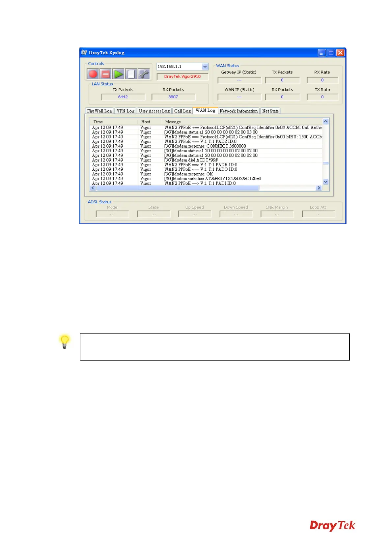This screenshot has width=392, height=555.
Task: Click the Host column header
Action: click(149, 122)
